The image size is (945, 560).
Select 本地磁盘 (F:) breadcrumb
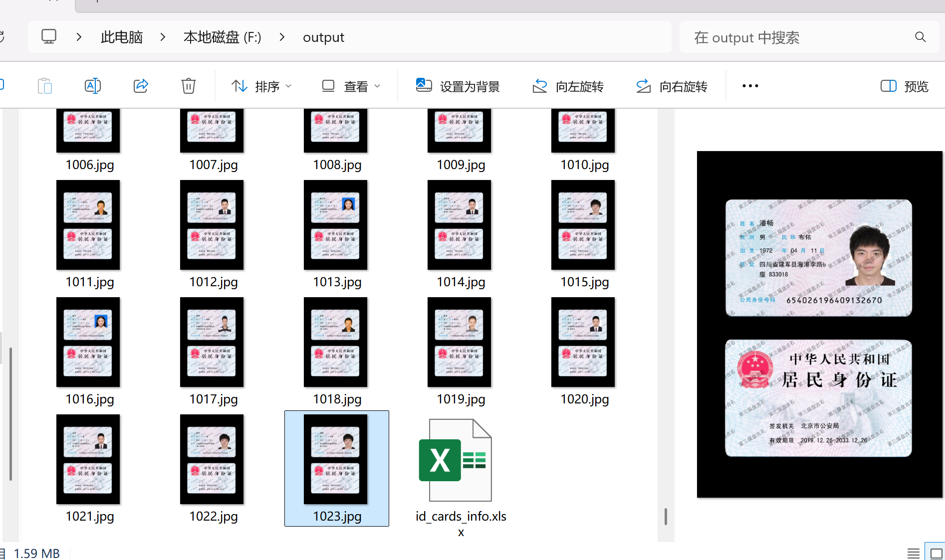click(x=222, y=37)
